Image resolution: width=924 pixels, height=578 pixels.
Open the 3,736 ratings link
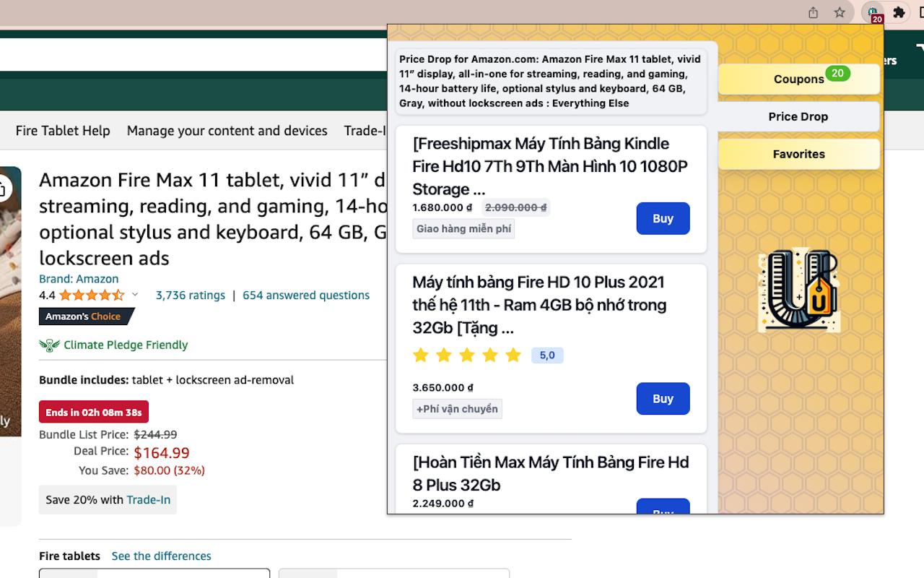[191, 295]
